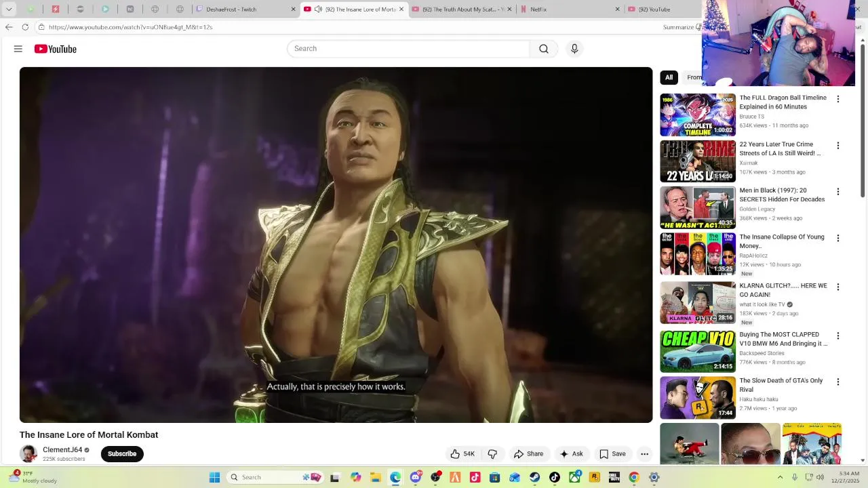868x488 pixels.
Task: Open the ClementJ64 channel name link
Action: 62,450
